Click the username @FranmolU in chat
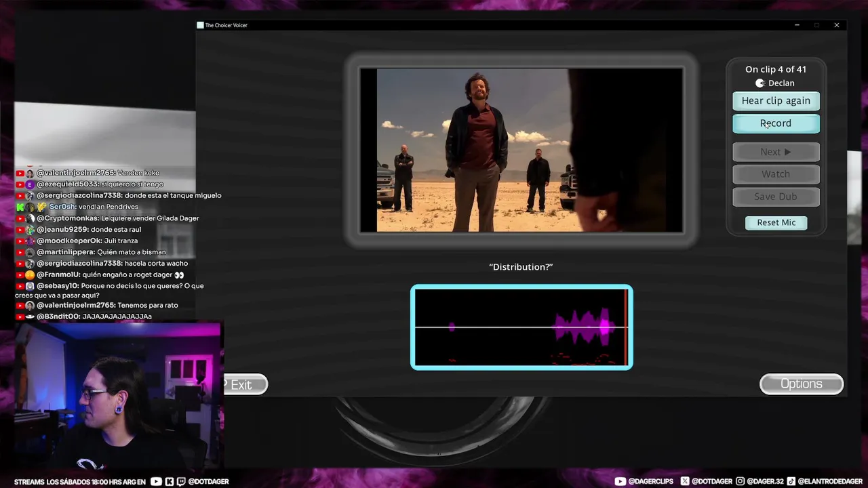The height and width of the screenshot is (488, 868). pos(58,274)
